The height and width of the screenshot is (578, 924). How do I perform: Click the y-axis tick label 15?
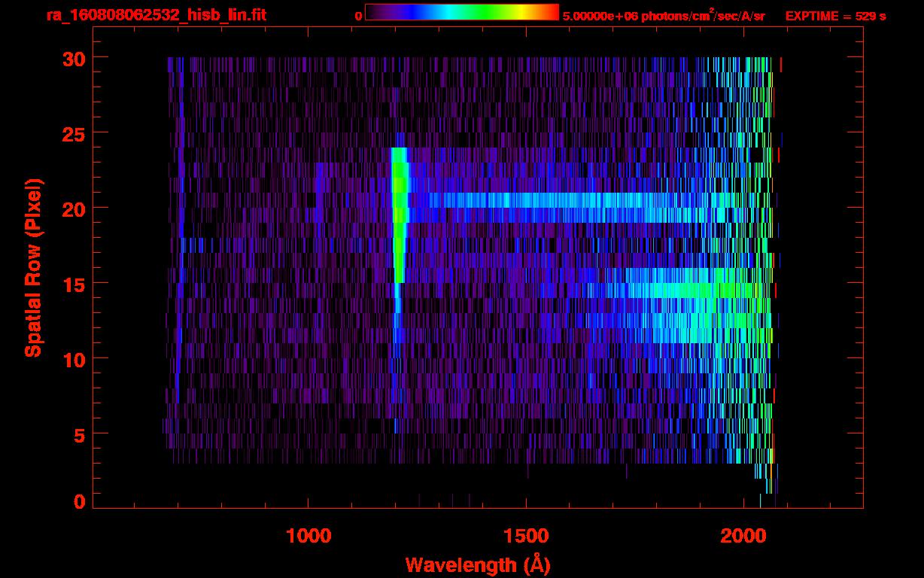[73, 284]
